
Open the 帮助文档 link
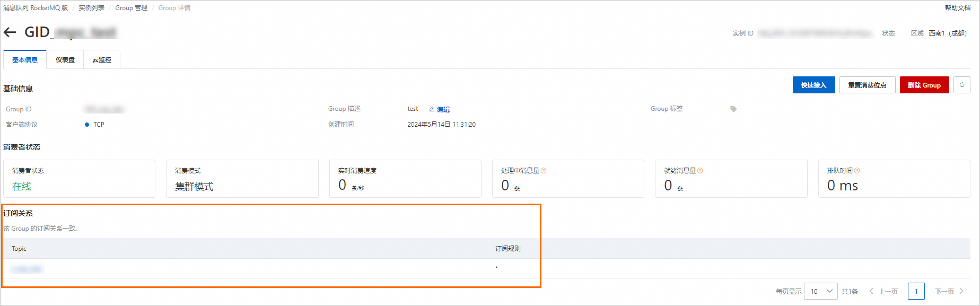point(958,8)
